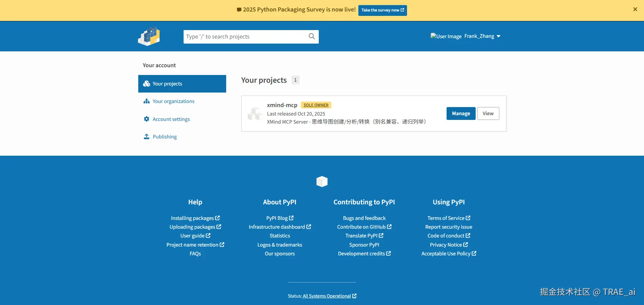Open Uploading packages link
The image size is (644, 305).
195,227
